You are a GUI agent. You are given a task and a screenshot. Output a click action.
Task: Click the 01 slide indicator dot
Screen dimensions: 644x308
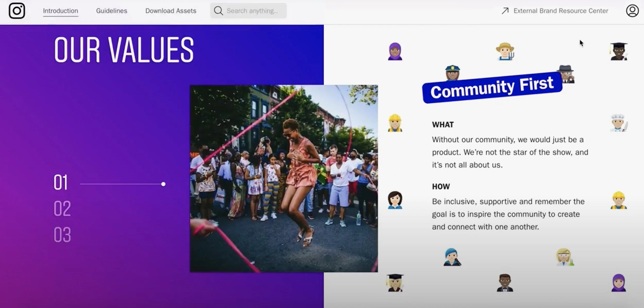tap(163, 184)
